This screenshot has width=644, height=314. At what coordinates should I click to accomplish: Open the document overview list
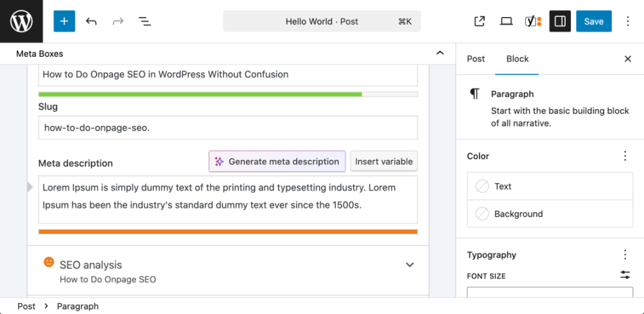click(145, 22)
